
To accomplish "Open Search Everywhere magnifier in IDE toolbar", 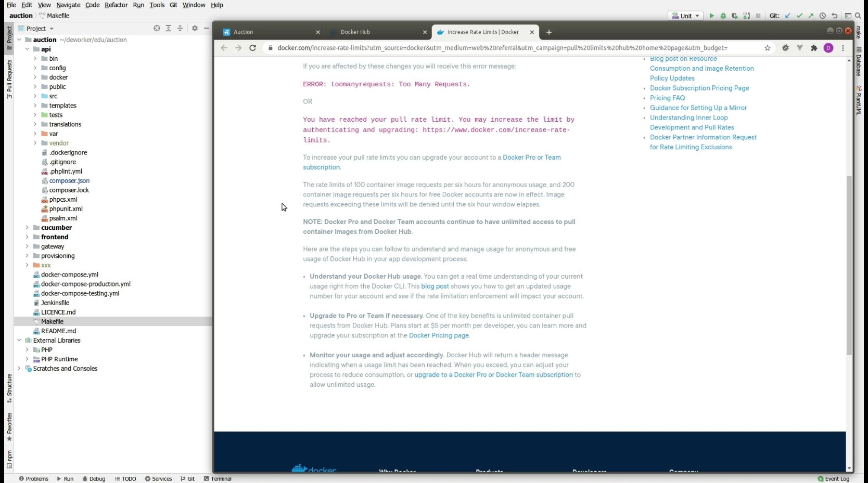I will [x=858, y=16].
